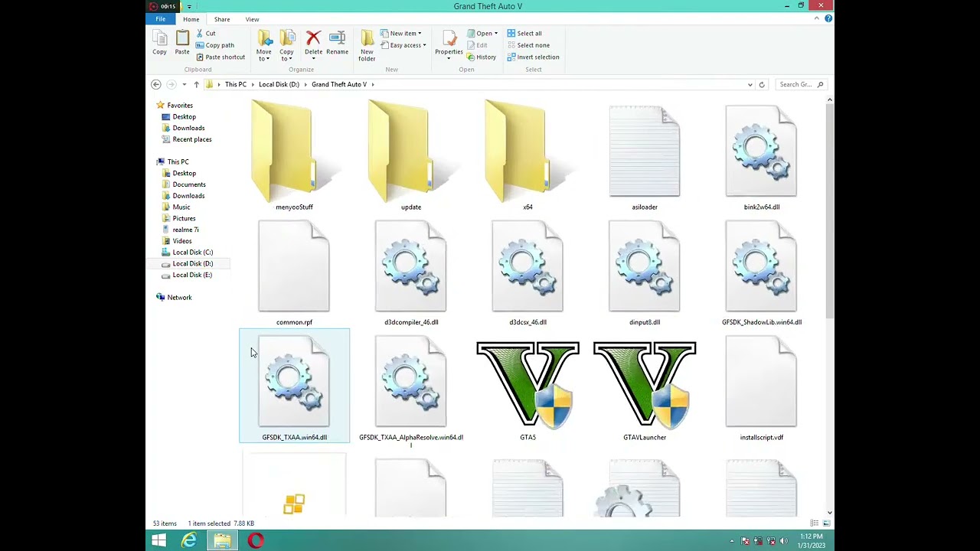Open Opera browser from the taskbar
This screenshot has height=551, width=980.
256,541
